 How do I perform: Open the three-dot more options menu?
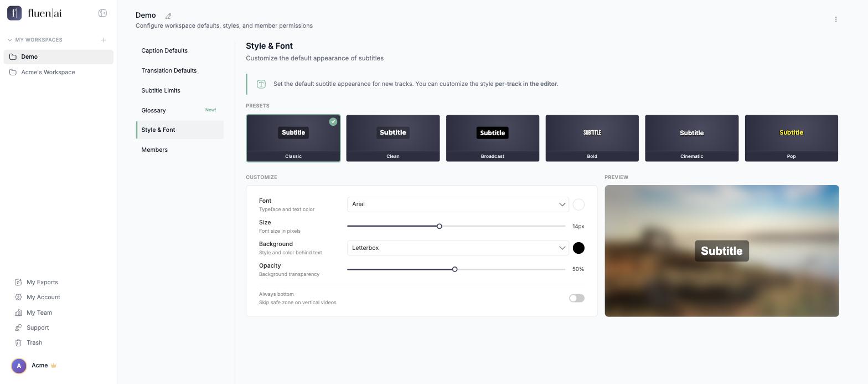(836, 19)
